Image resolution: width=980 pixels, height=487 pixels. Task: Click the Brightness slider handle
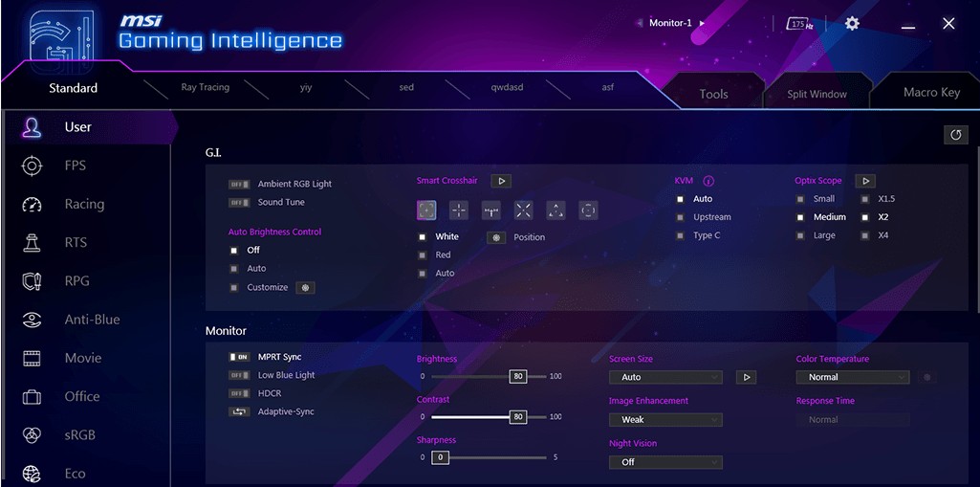517,377
